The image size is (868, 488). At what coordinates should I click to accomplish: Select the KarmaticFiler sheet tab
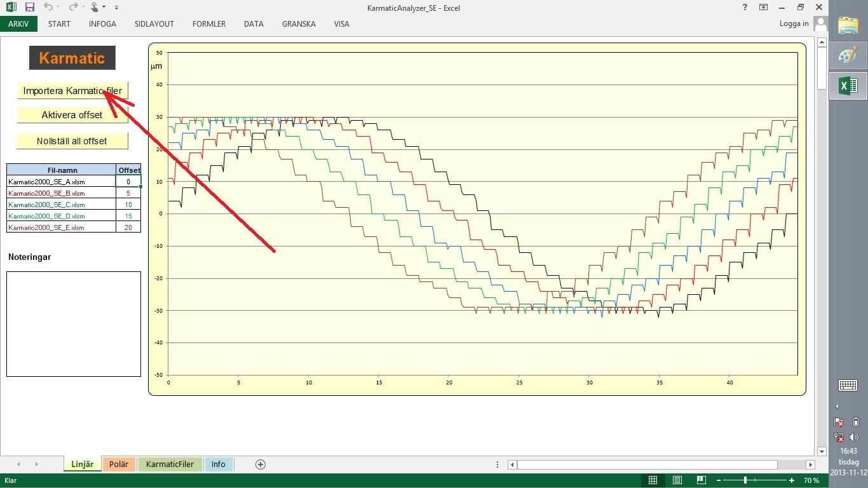(x=170, y=464)
